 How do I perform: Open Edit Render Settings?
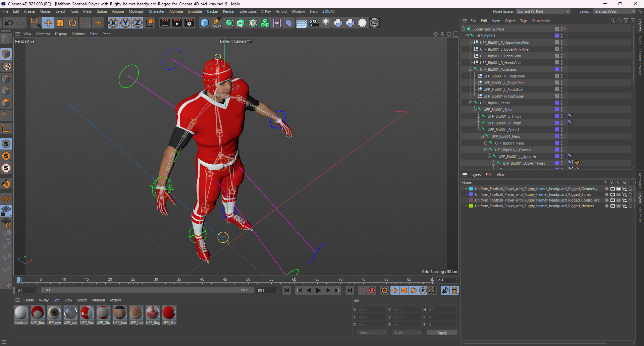(x=190, y=23)
